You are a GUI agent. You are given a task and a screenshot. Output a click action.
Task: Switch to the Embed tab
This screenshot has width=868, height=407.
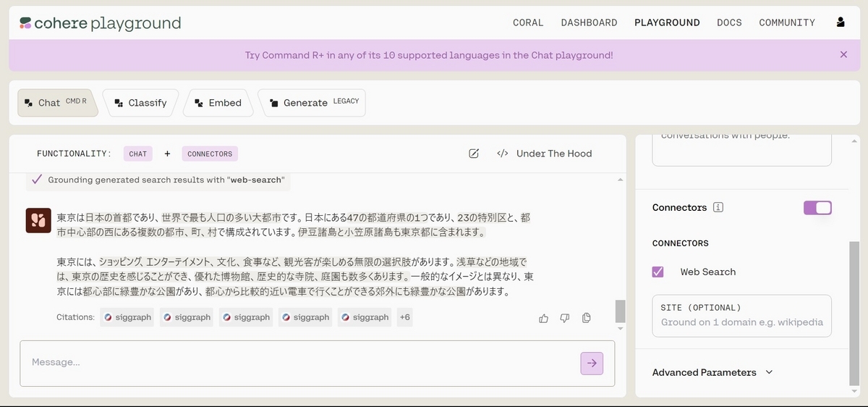[218, 103]
